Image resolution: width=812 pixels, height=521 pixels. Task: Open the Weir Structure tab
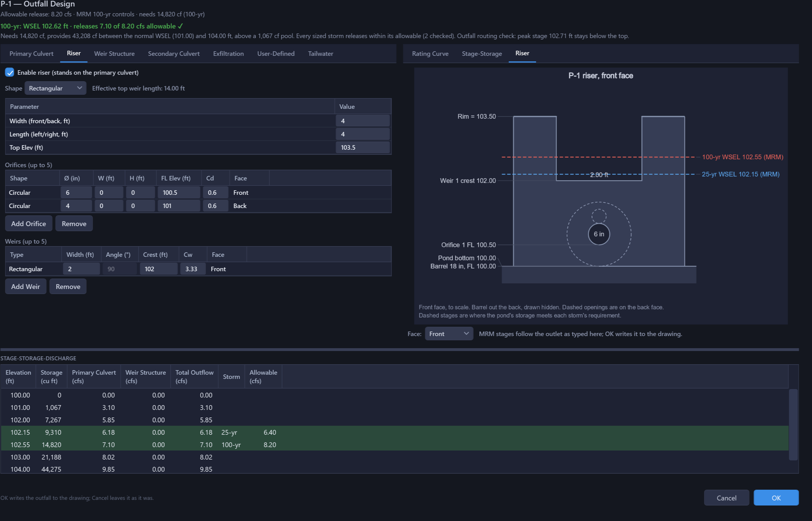114,54
